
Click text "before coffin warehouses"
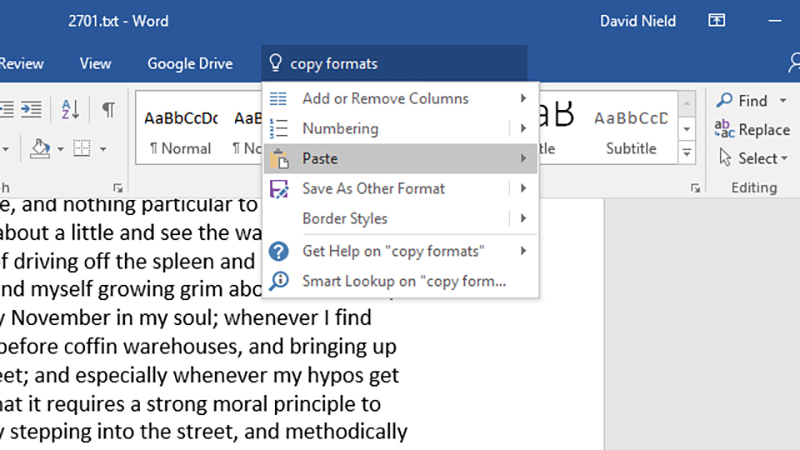[121, 347]
